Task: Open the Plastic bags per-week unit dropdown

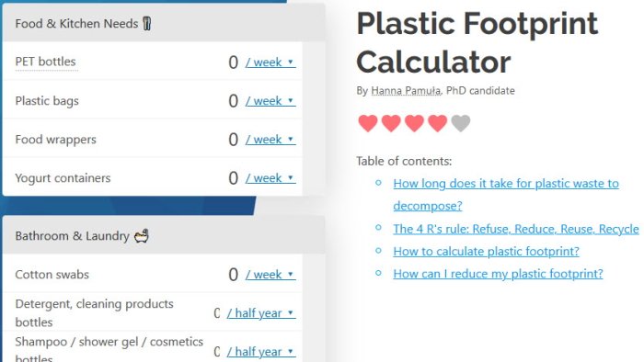Action: coord(270,101)
